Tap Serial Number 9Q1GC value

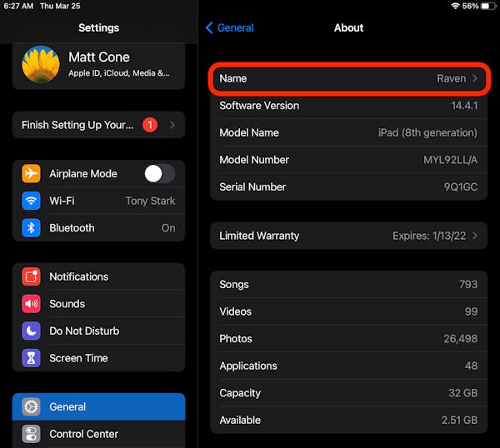[x=461, y=187]
